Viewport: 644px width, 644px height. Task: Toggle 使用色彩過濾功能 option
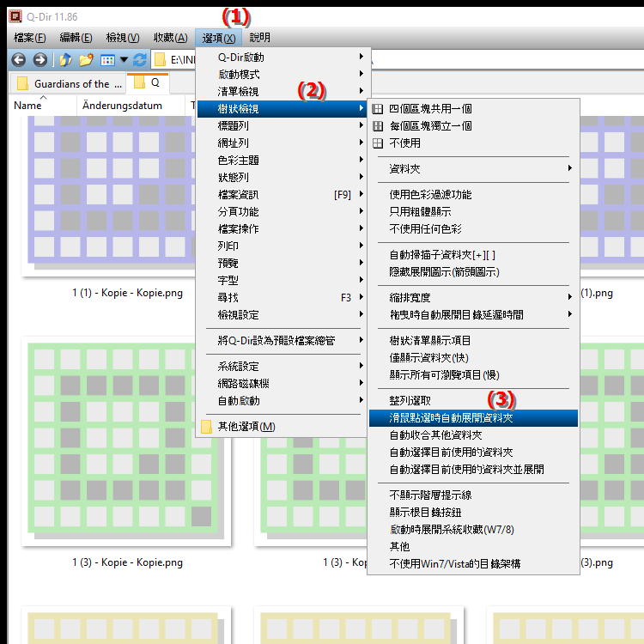[473, 195]
